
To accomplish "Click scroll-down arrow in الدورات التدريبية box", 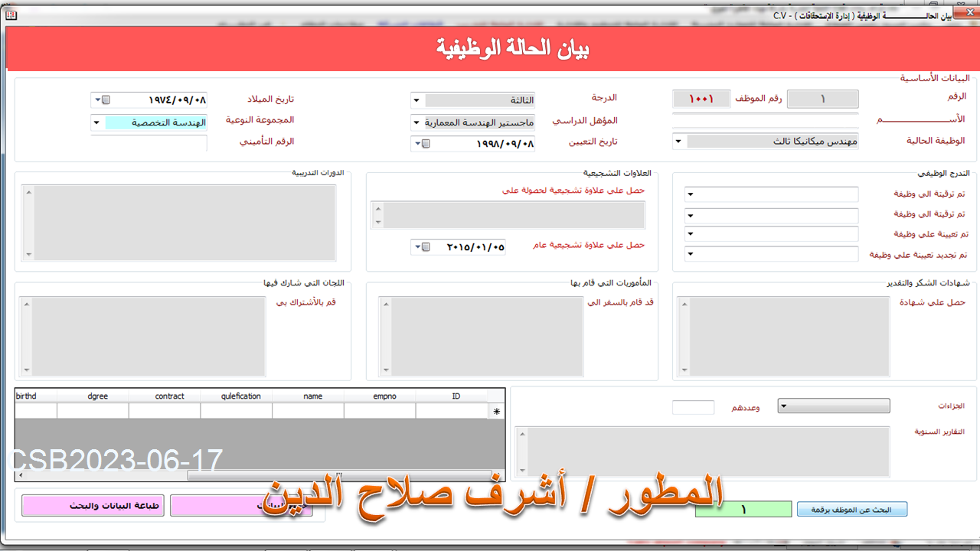I will (x=29, y=255).
